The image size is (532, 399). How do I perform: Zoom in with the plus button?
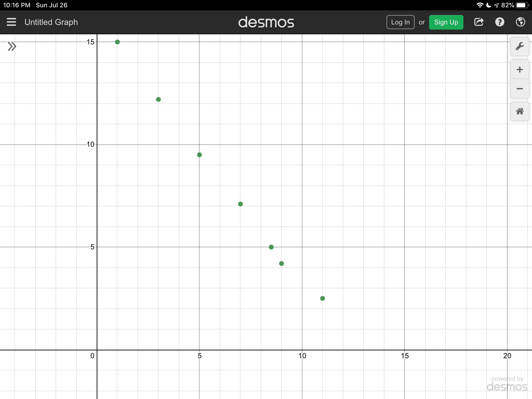(x=520, y=69)
